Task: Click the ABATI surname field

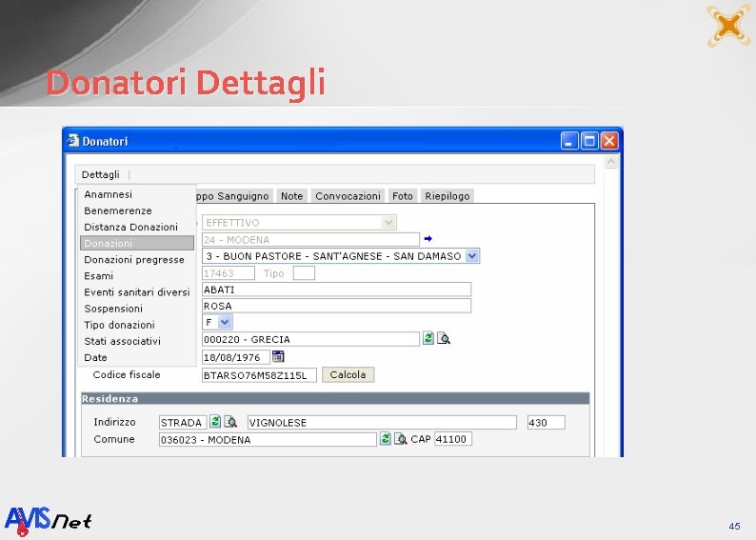Action: [x=336, y=290]
